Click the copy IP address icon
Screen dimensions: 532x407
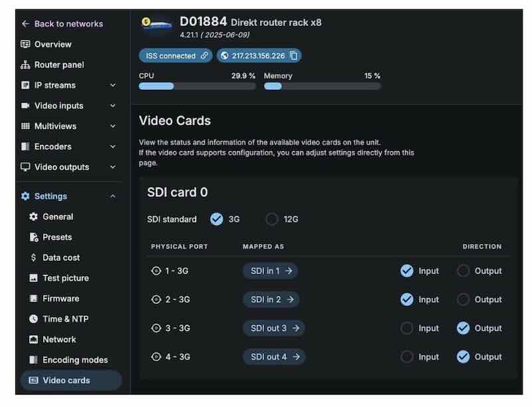(294, 56)
